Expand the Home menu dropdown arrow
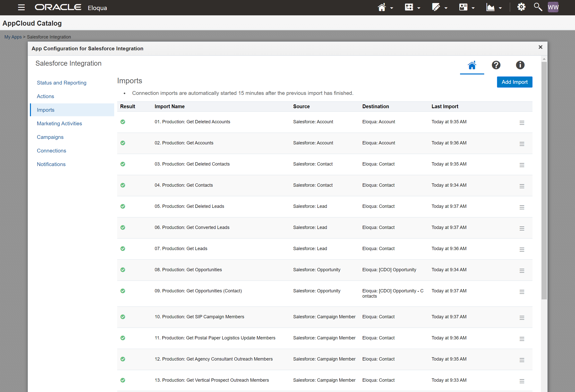 (x=392, y=8)
